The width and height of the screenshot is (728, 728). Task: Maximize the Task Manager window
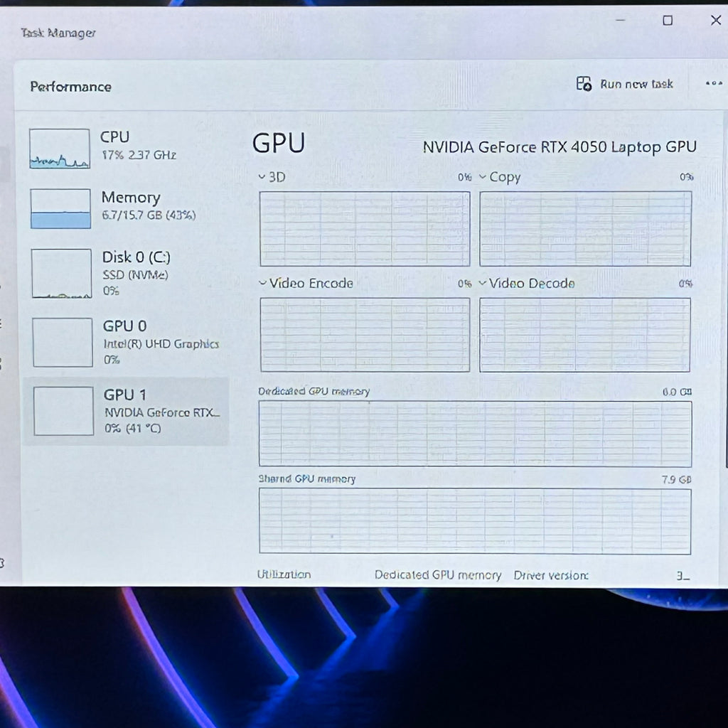[x=668, y=20]
